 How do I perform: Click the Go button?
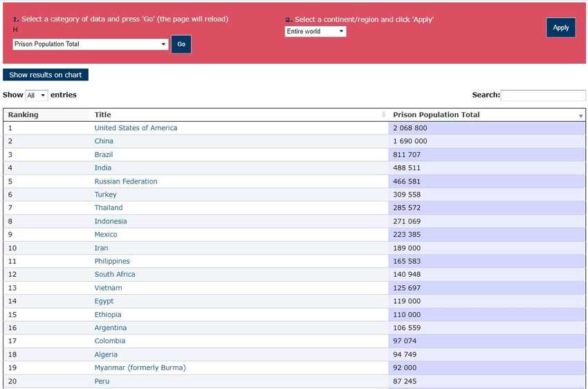[181, 44]
